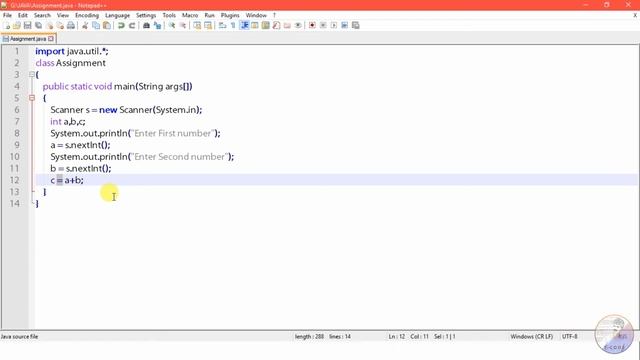Toggle synchronize horizontal scrolling
The height and width of the screenshot is (360, 640).
[x=208, y=25]
